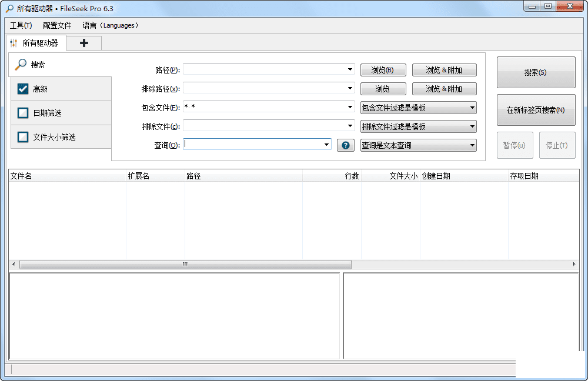Click the FileSeek magnifier icon in title bar
This screenshot has height=381, width=588.
[x=9, y=9]
